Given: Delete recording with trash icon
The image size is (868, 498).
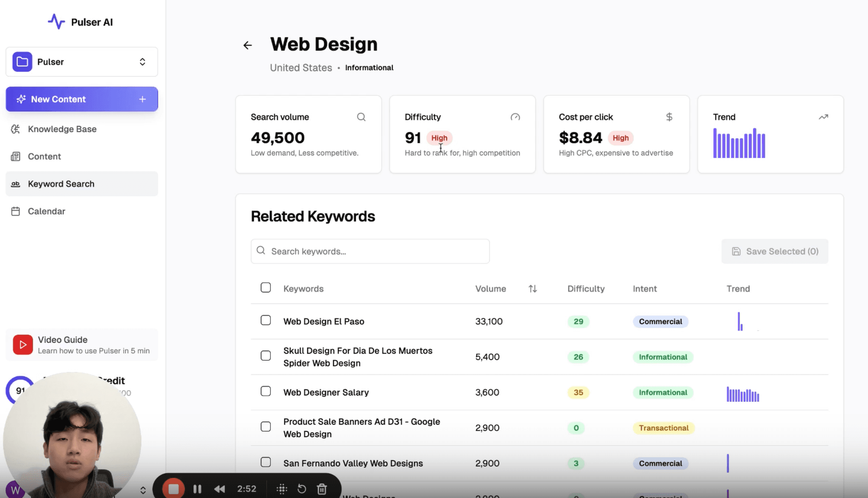Looking at the screenshot, I should click(322, 489).
